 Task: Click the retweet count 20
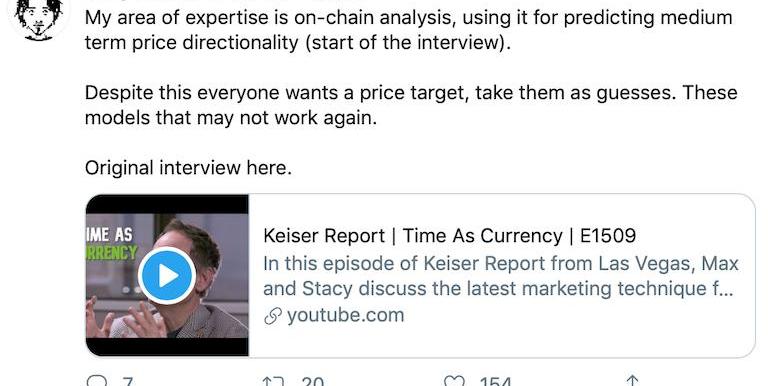pos(312,381)
